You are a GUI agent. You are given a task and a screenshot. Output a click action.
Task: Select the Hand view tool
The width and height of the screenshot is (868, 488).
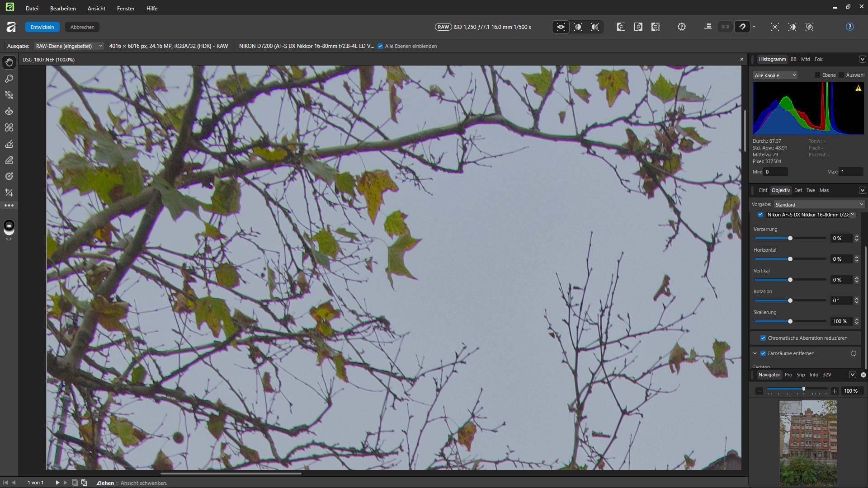[x=9, y=62]
